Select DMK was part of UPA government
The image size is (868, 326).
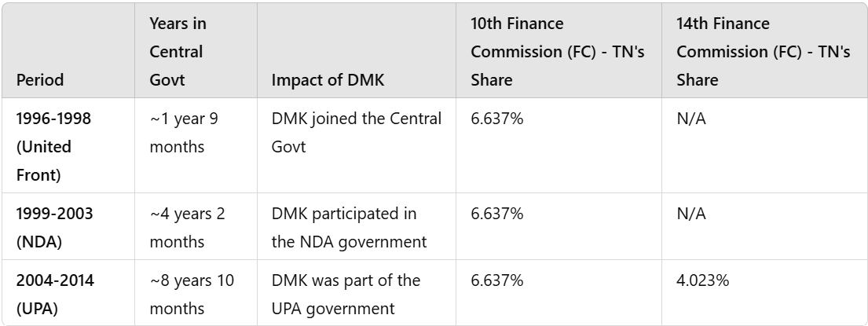pos(346,294)
